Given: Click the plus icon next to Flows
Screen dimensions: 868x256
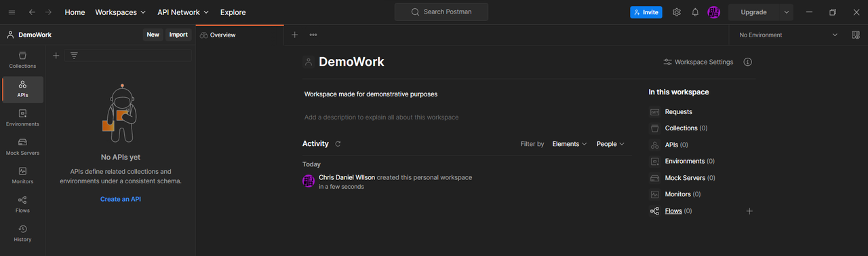Looking at the screenshot, I should pos(749,211).
